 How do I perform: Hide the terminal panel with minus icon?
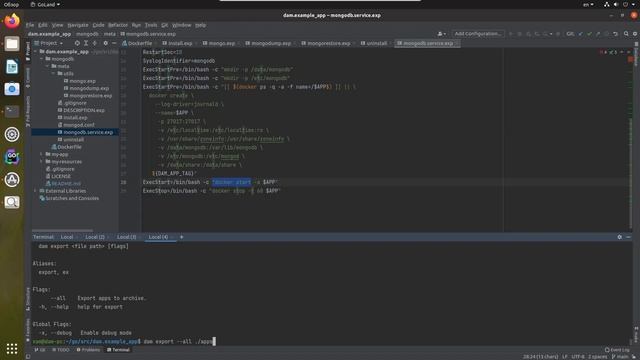(628, 237)
